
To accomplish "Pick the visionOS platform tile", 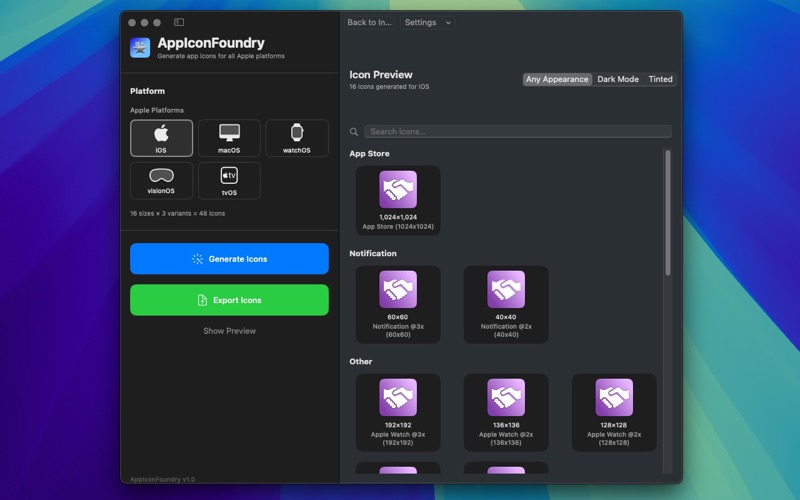I will point(161,181).
